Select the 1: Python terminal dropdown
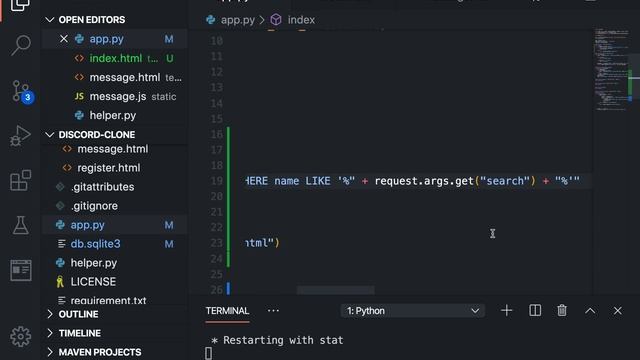 click(x=413, y=311)
